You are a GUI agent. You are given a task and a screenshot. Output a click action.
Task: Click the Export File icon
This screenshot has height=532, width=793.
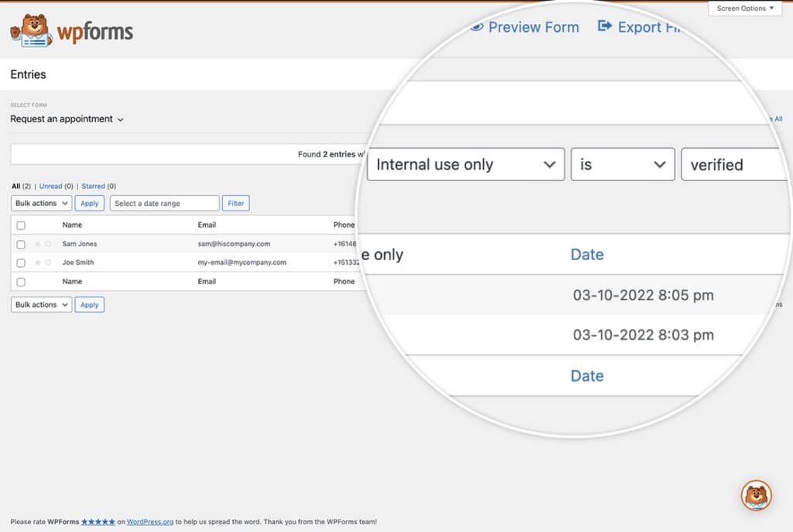pyautogui.click(x=606, y=26)
